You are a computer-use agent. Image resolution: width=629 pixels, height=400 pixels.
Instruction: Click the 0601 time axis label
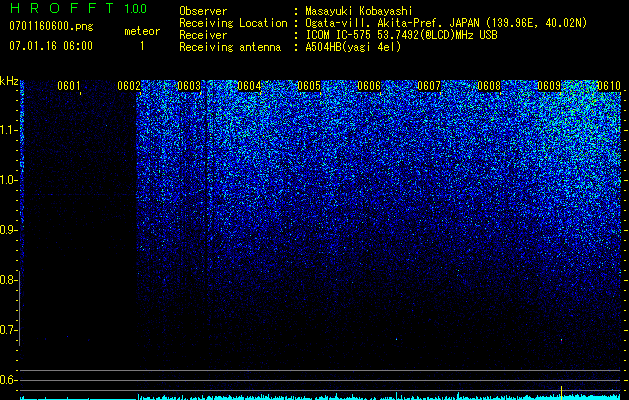(x=69, y=86)
